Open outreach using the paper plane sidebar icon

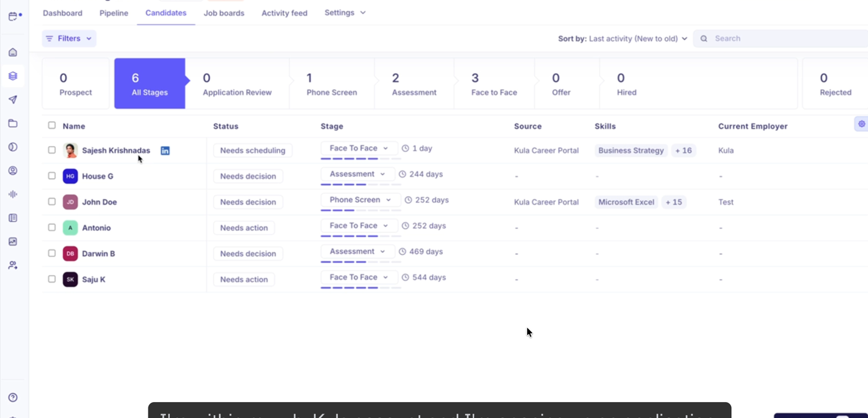point(13,99)
